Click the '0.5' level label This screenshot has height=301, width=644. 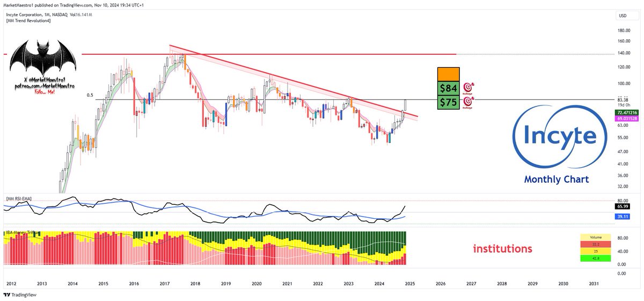(x=90, y=95)
